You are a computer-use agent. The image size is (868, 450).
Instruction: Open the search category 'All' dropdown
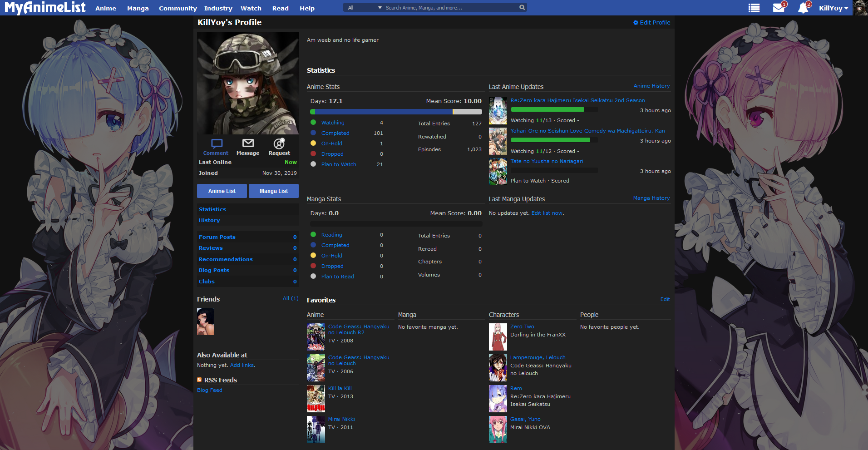point(365,8)
